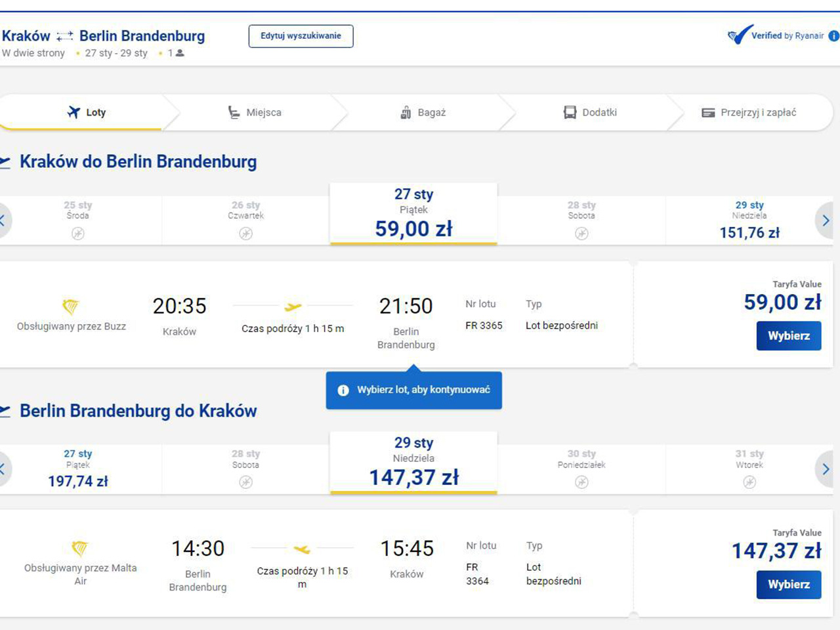Open the Bagaż step tab
This screenshot has height=630, width=840.
tap(423, 112)
